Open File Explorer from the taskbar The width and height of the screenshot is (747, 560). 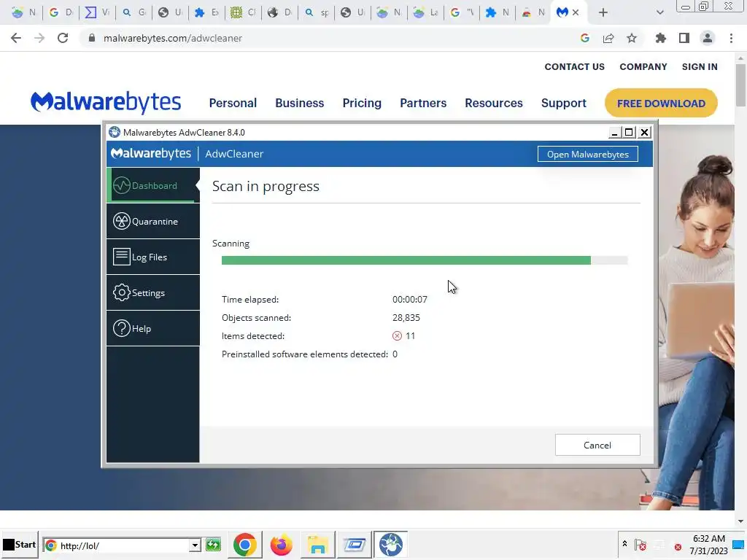[x=317, y=545]
